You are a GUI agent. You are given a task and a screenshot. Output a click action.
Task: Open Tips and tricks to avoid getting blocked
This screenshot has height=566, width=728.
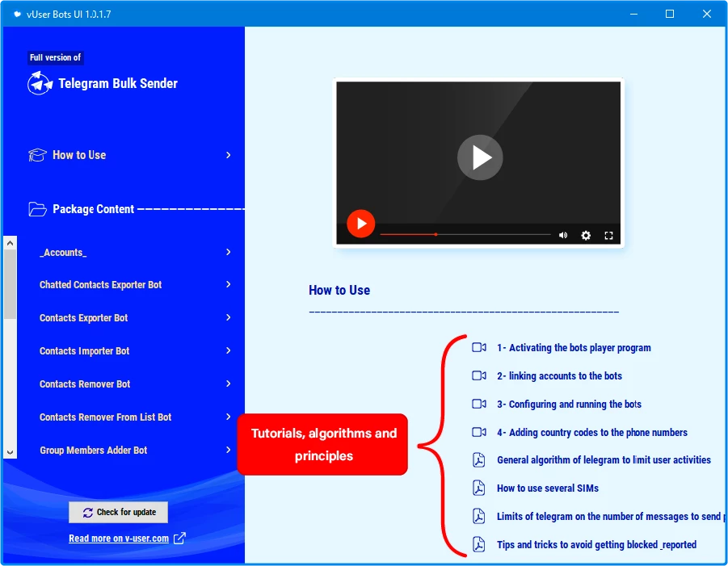coord(596,545)
